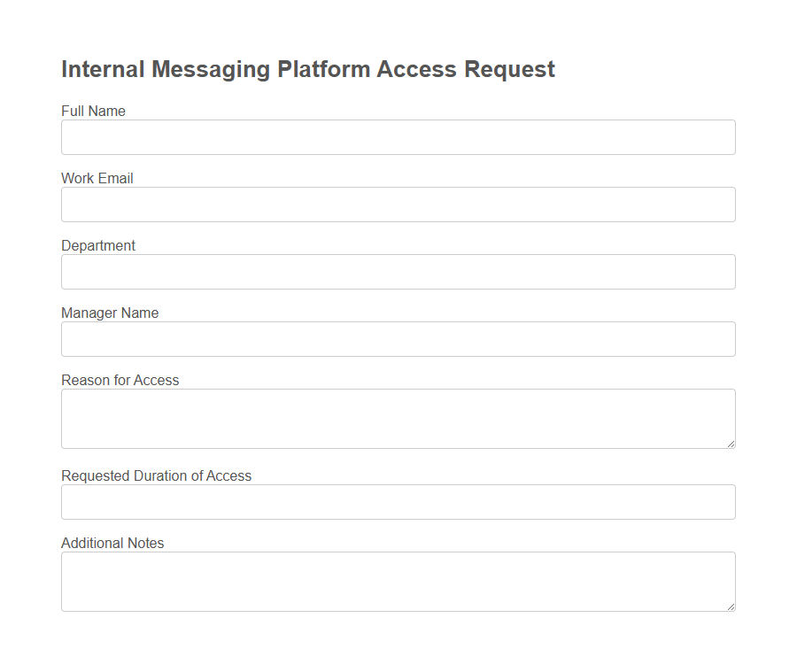This screenshot has width=797, height=672.
Task: Select the Additional Notes label
Action: [112, 543]
